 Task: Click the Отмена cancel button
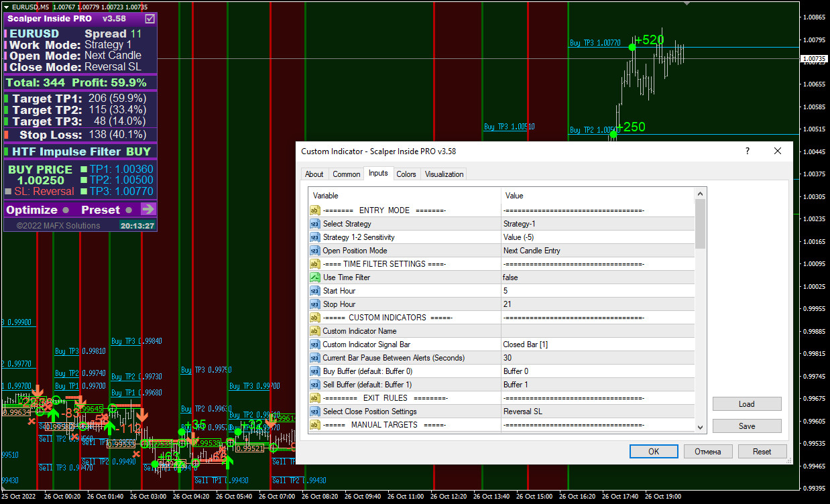(x=708, y=452)
